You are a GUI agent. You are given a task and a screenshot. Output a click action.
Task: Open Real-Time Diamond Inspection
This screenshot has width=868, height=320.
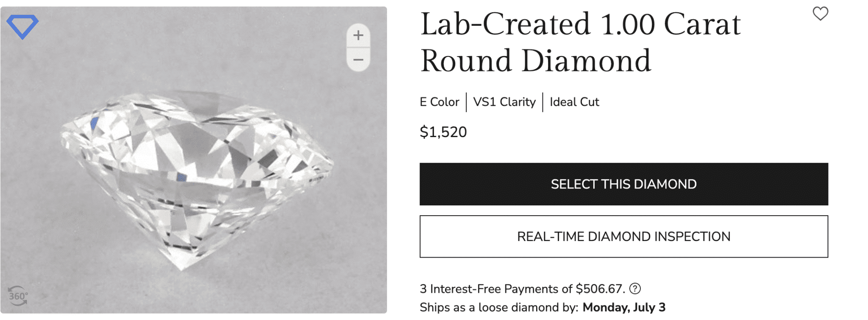click(x=623, y=236)
